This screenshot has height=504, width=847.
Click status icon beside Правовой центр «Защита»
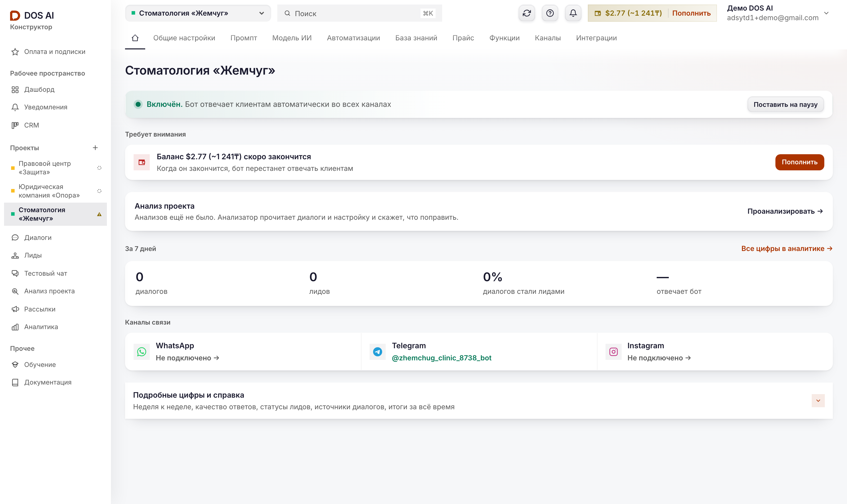tap(99, 168)
